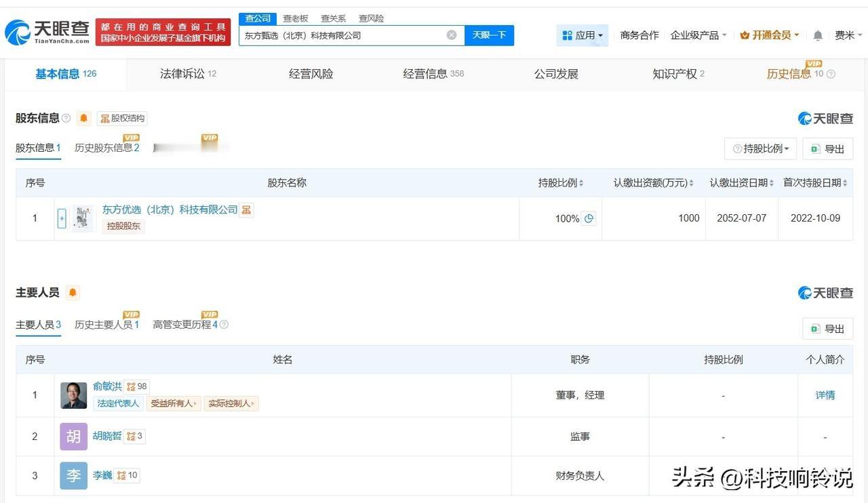
Task: Click the red banner ad next to the logo
Action: pyautogui.click(x=163, y=32)
